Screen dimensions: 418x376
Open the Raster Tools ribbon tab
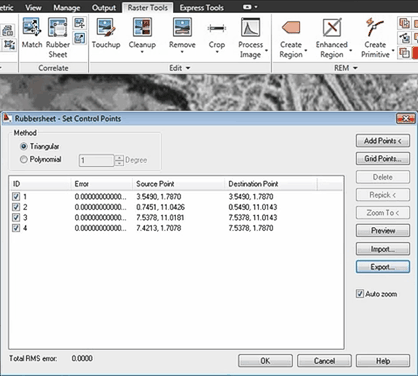[148, 7]
